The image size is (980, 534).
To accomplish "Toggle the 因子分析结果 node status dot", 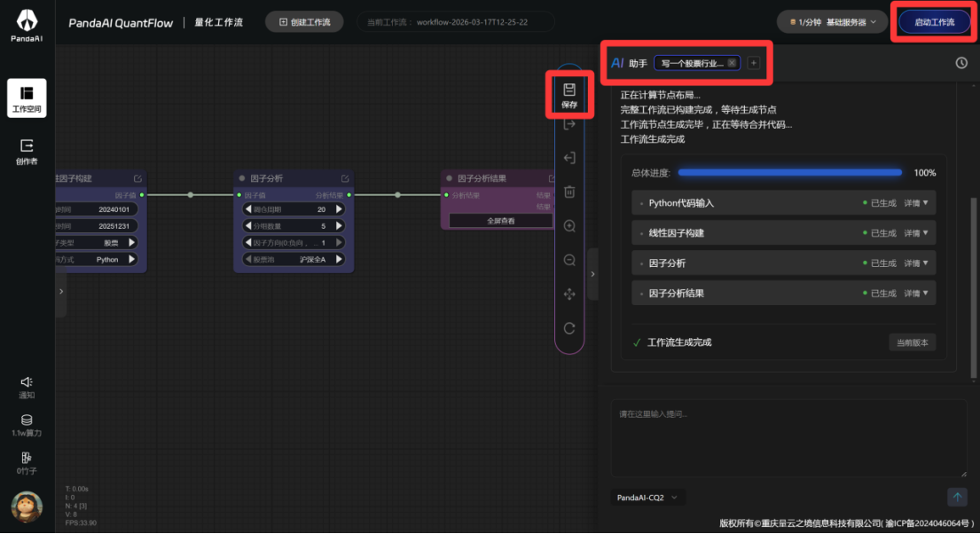I will [x=449, y=178].
